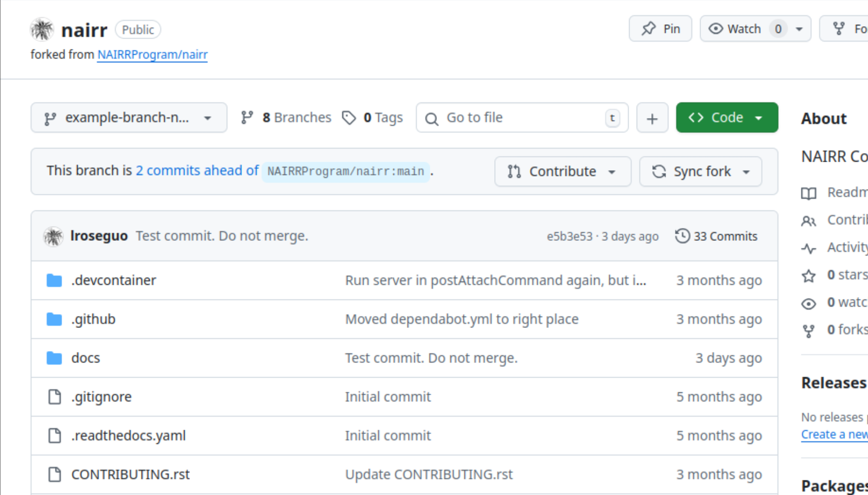
Task: Click the pushpin icon on Pin button
Action: [649, 28]
